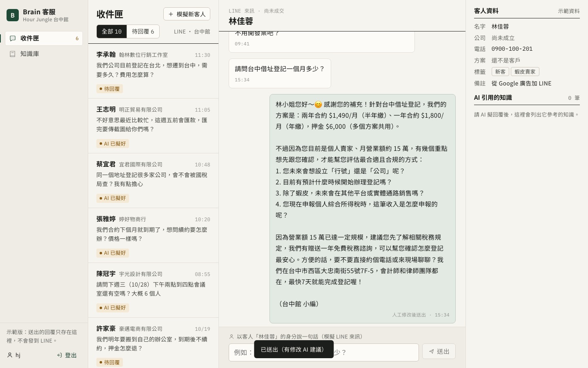Image resolution: width=588 pixels, height=368 pixels.
Task: Click phone number 0900-100-201
Action: [512, 49]
